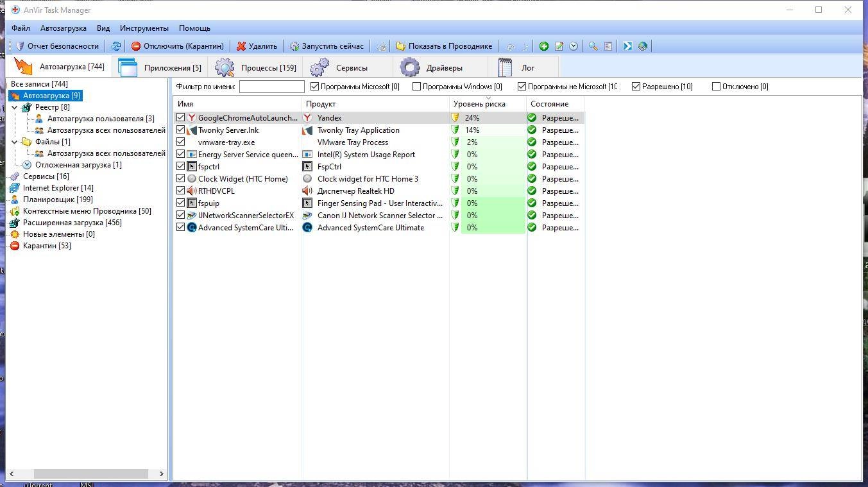This screenshot has height=487, width=868.
Task: Click Расширенная загрузка tree icon
Action: pyautogui.click(x=15, y=223)
